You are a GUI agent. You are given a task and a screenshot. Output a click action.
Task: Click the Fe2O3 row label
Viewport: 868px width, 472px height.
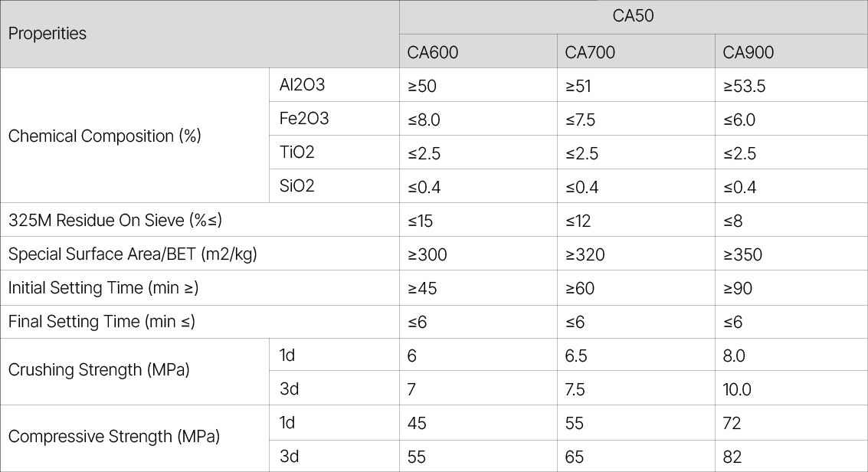(x=304, y=119)
